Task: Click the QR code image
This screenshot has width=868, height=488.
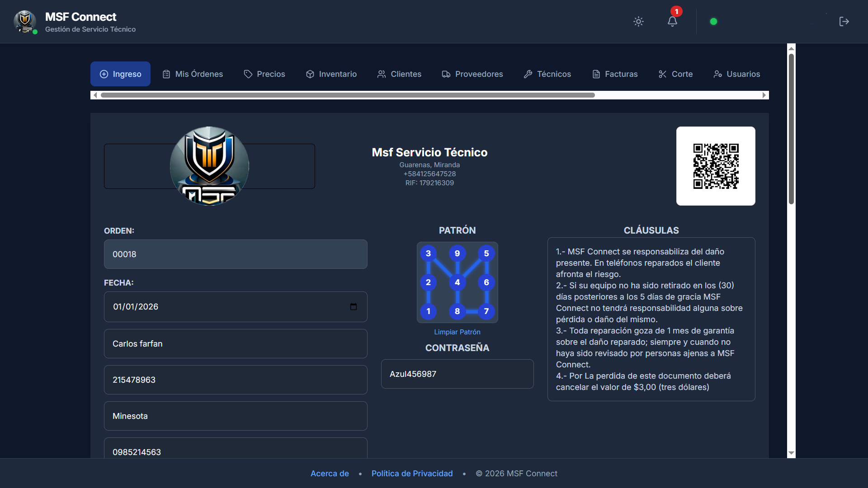Action: click(716, 166)
